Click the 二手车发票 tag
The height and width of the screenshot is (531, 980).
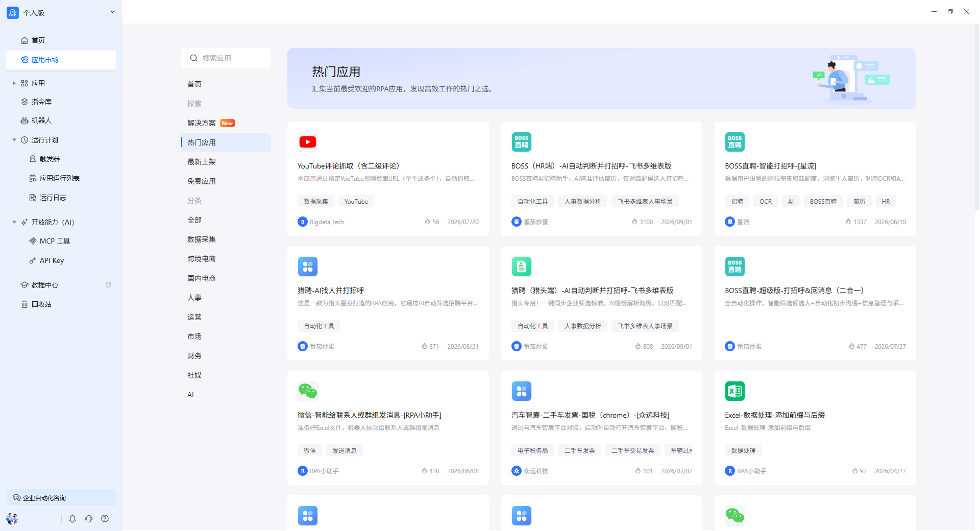point(580,451)
